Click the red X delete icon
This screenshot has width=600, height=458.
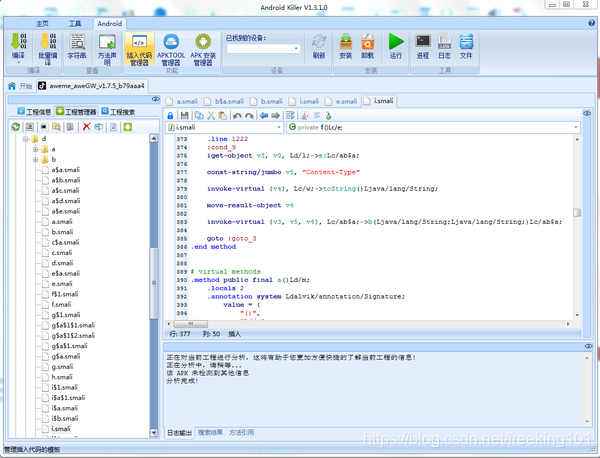[87, 127]
